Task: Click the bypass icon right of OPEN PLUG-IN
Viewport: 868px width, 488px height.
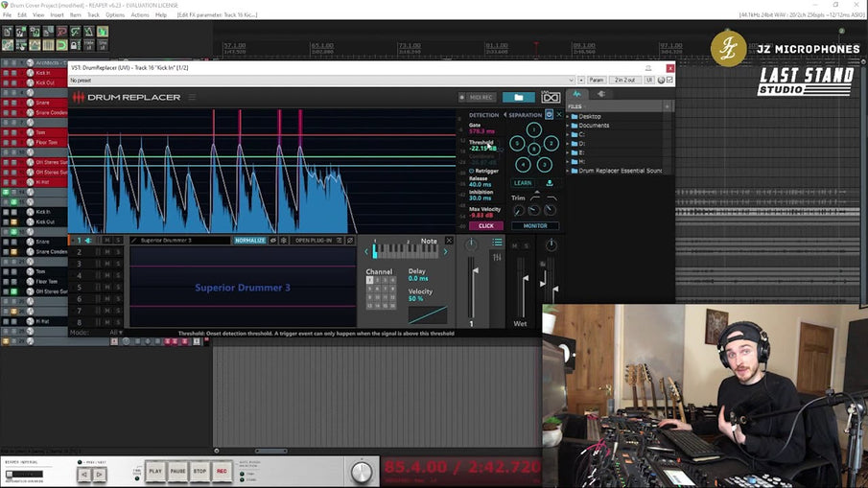Action: click(350, 240)
